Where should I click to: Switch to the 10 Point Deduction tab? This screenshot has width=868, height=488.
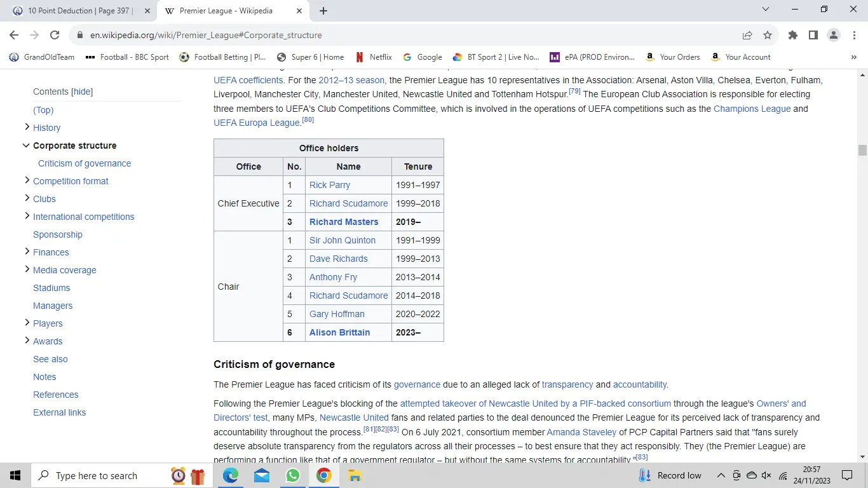pyautogui.click(x=76, y=11)
